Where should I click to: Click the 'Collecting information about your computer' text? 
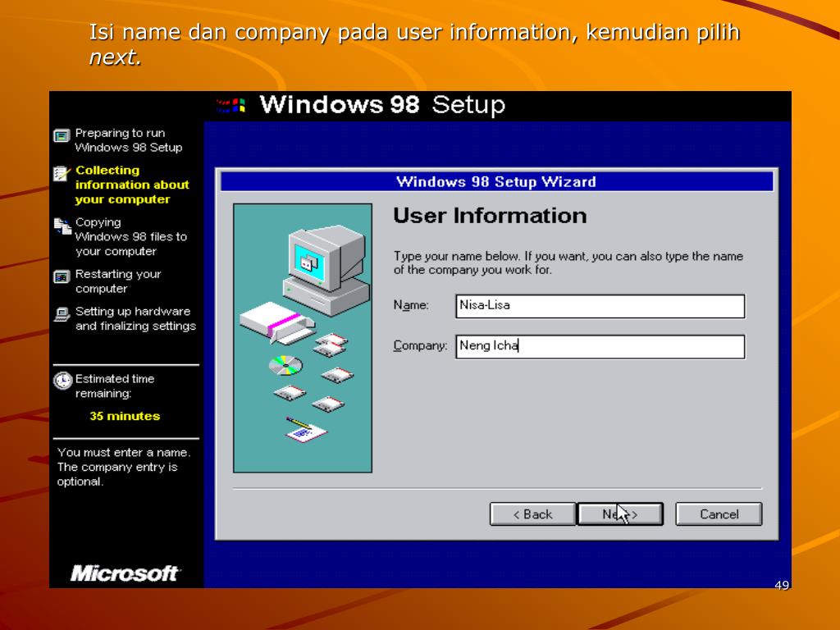[132, 185]
